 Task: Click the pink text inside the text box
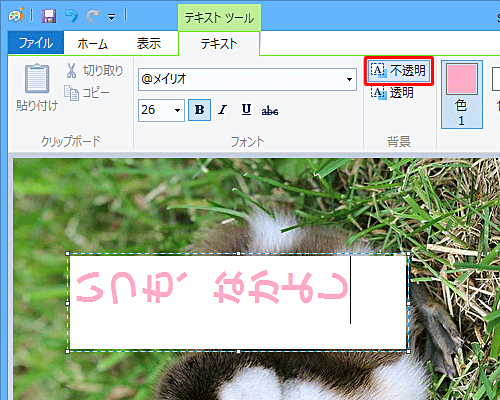coord(212,288)
